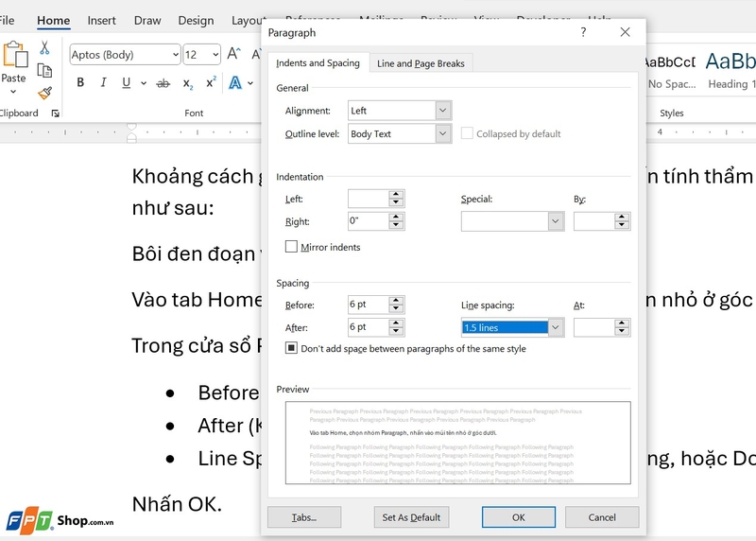
Task: Click the Before spacing field showing 6 pt
Action: coord(368,305)
